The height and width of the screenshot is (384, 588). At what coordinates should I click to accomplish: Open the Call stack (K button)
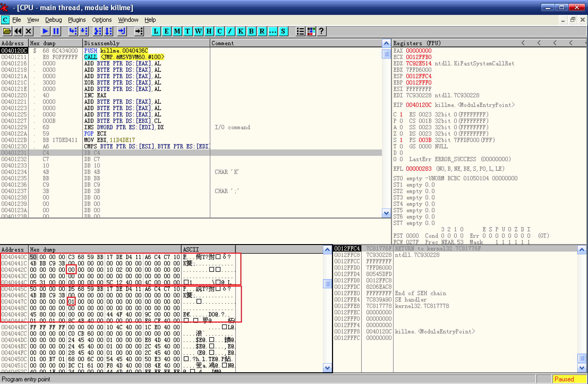[x=241, y=31]
